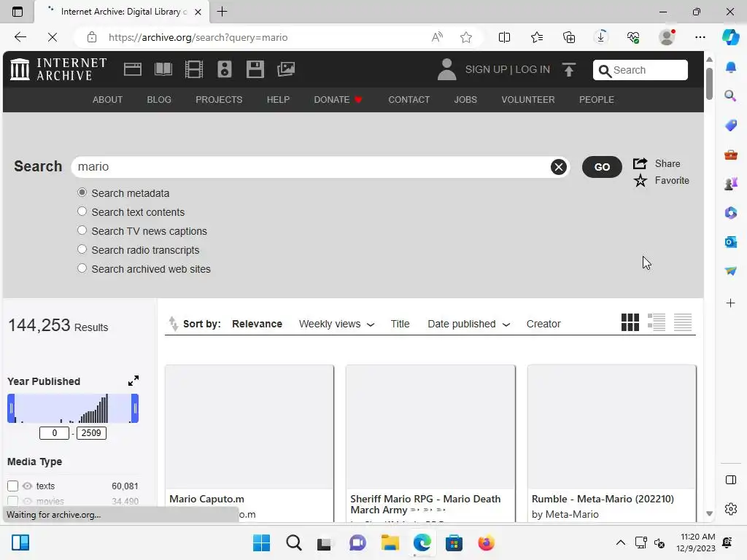Click the Favorite star icon
This screenshot has height=560, width=747.
(x=640, y=181)
